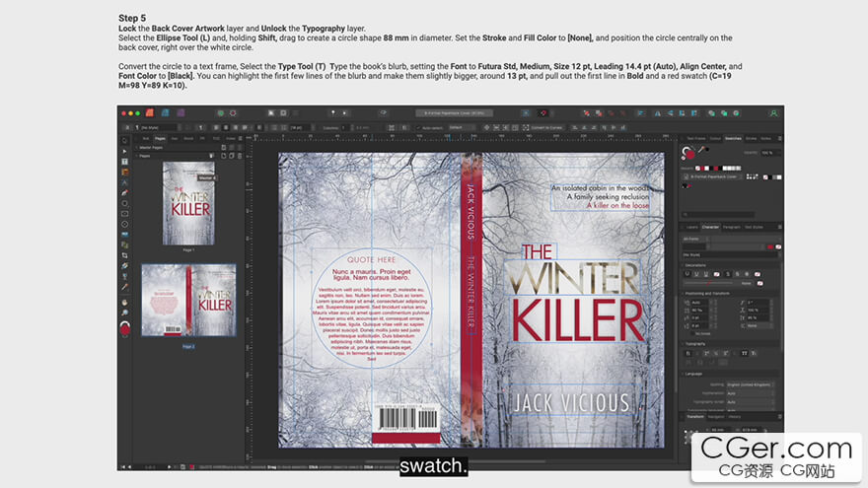Select the Table tool in left toolbar
This screenshot has height=488, width=868.
click(124, 173)
